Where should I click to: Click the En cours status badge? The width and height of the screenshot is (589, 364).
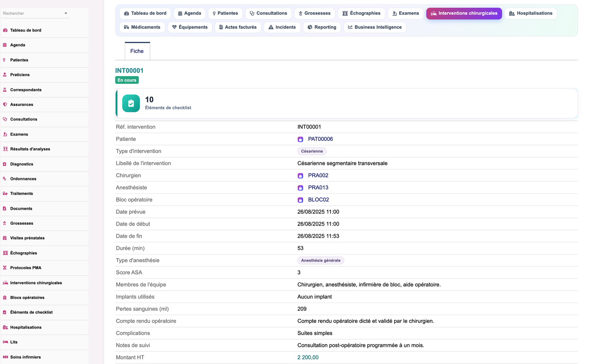pyautogui.click(x=127, y=80)
